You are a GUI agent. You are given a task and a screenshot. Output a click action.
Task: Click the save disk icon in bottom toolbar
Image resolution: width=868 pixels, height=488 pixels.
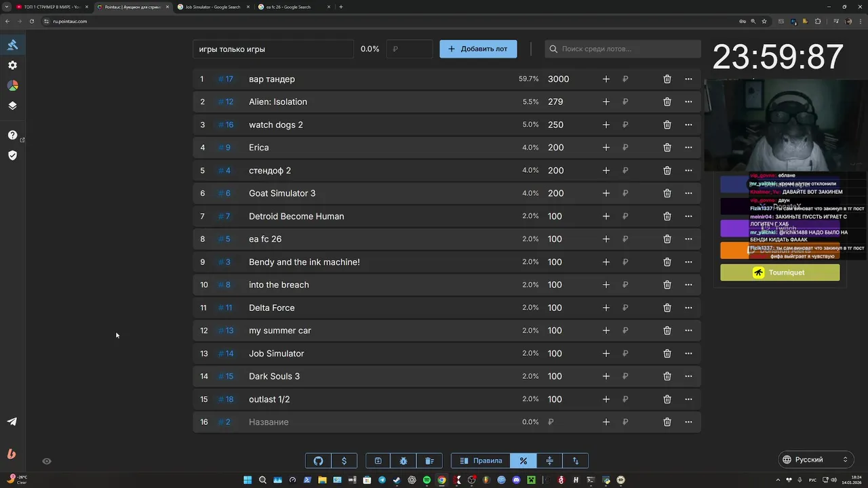click(378, 461)
